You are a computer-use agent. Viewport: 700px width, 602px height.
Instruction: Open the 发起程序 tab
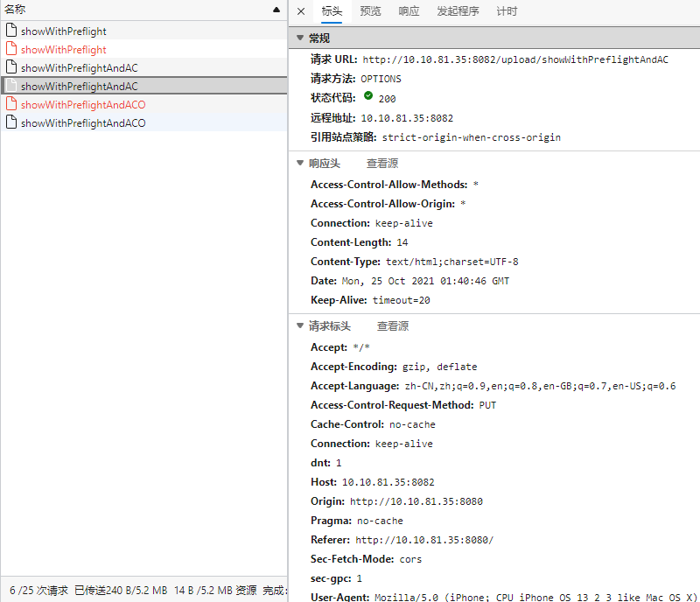click(x=458, y=11)
